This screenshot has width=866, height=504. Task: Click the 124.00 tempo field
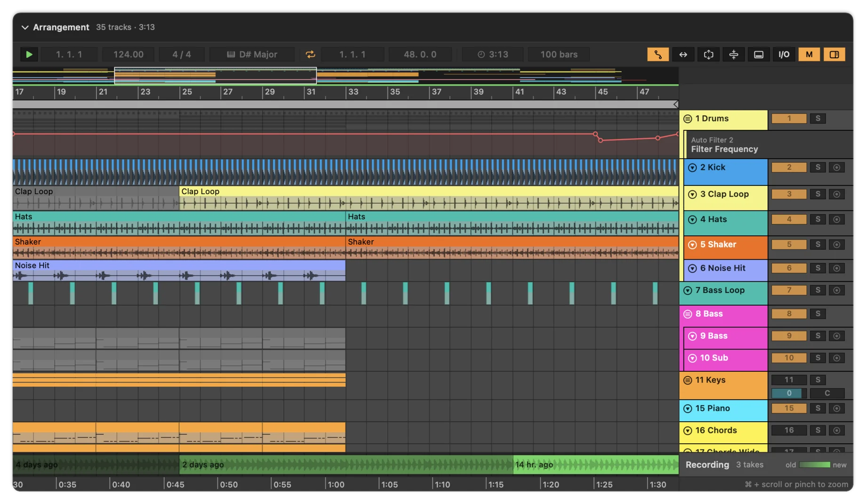click(x=128, y=55)
